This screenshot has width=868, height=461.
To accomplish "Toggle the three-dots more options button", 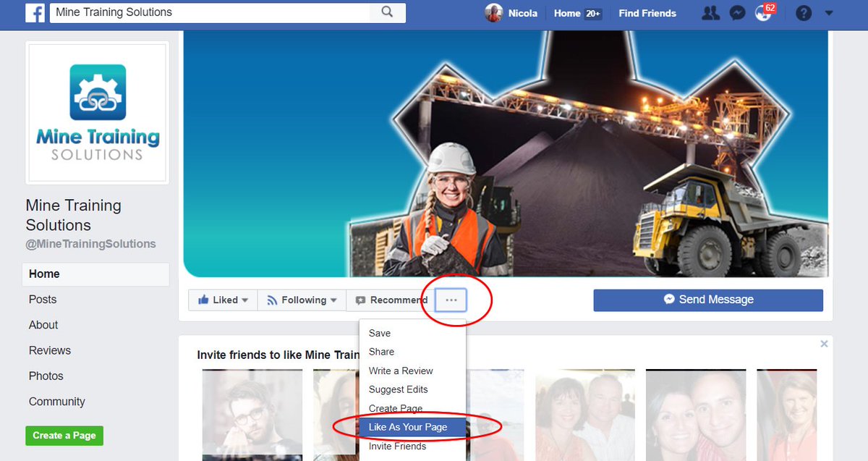I will click(x=451, y=300).
